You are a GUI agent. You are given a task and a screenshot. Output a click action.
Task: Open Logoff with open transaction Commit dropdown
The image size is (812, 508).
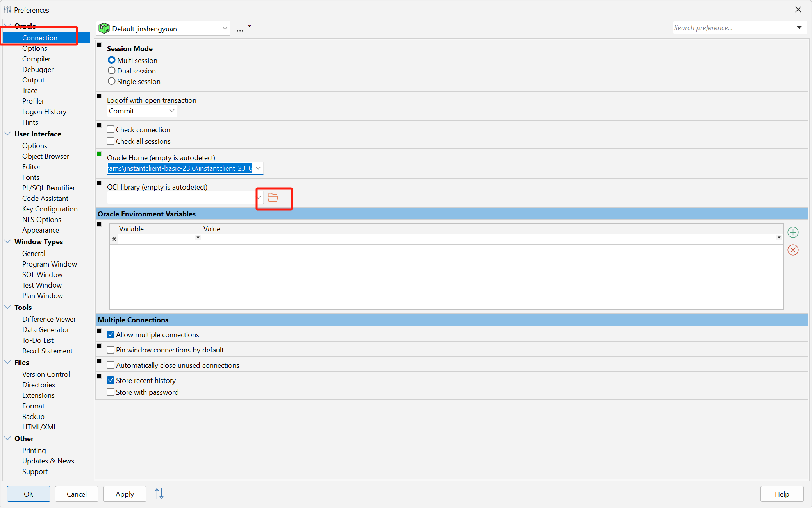pyautogui.click(x=142, y=111)
